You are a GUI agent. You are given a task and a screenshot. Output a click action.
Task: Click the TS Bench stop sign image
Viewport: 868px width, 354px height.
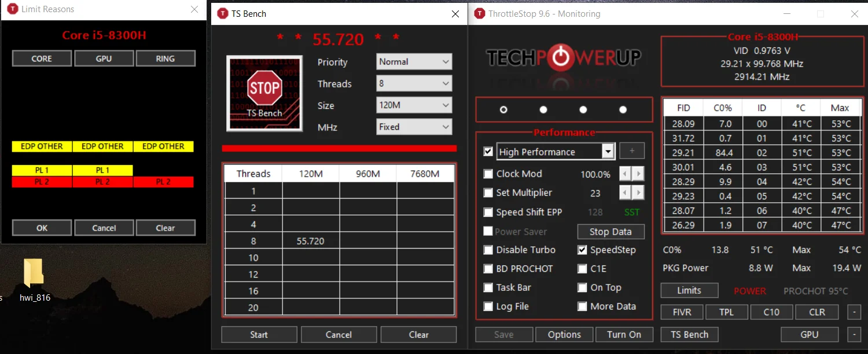click(x=264, y=93)
